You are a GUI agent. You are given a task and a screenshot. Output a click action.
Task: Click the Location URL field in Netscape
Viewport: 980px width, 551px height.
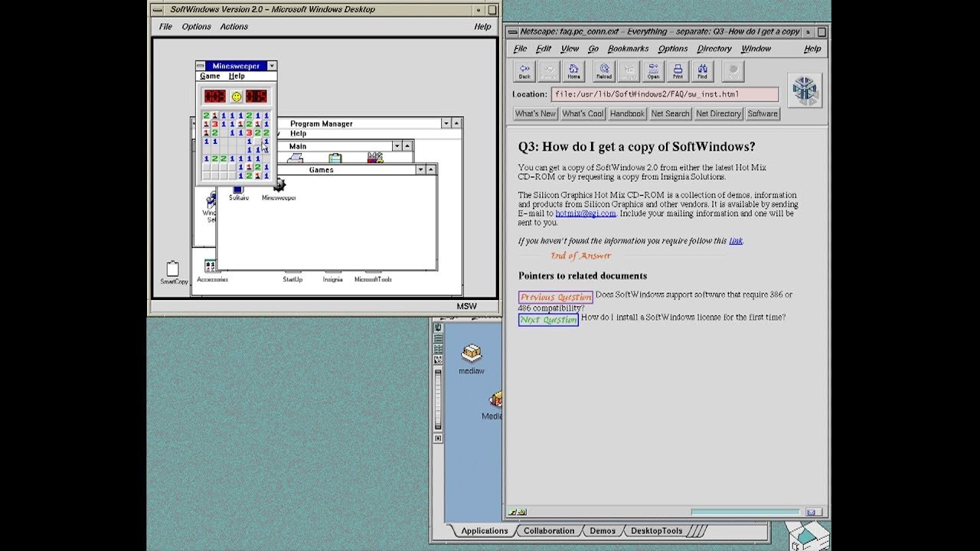[665, 94]
